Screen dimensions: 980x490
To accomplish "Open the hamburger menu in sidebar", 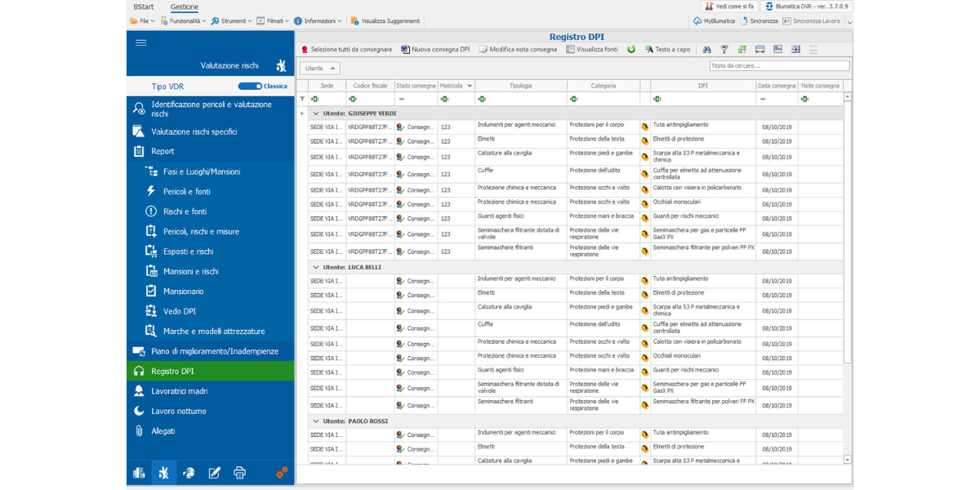I will click(141, 42).
